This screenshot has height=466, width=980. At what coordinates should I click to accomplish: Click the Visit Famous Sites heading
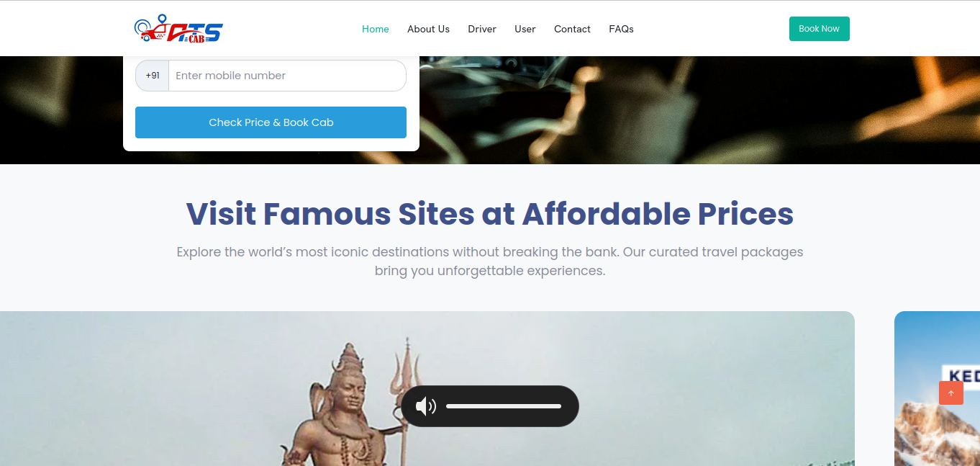tap(490, 214)
